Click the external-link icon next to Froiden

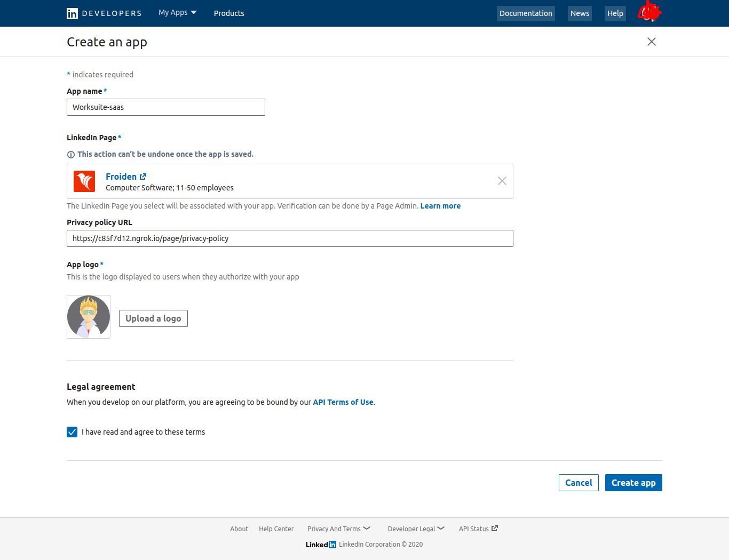[x=143, y=177]
